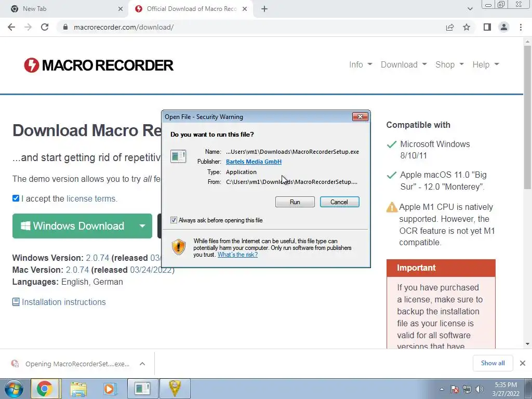Click the Run button in Security Warning

295,202
